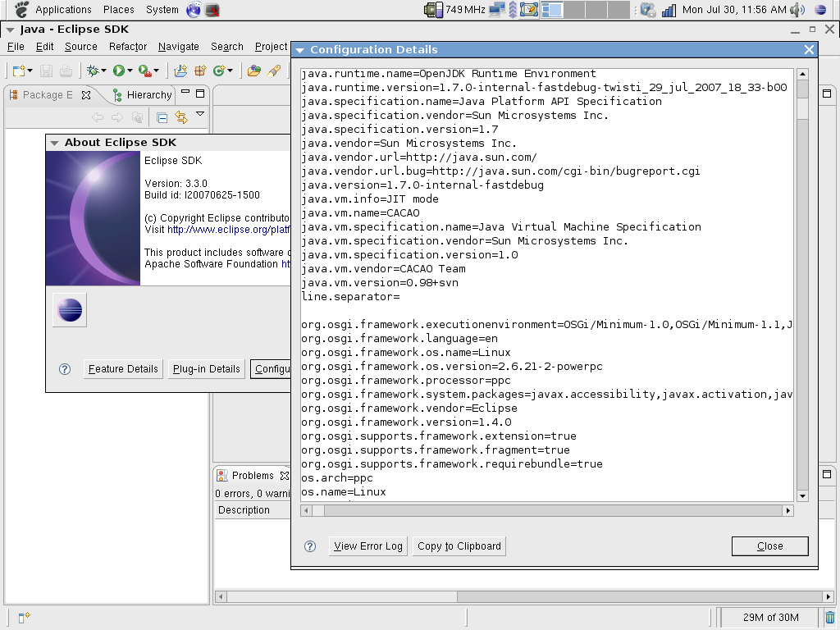This screenshot has height=630, width=840.
Task: Close the Package Explorer tab
Action: tap(85, 95)
